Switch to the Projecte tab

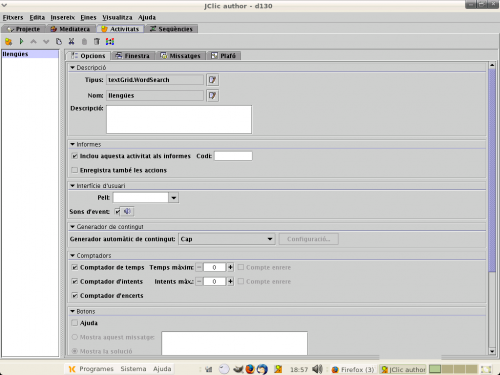click(24, 29)
